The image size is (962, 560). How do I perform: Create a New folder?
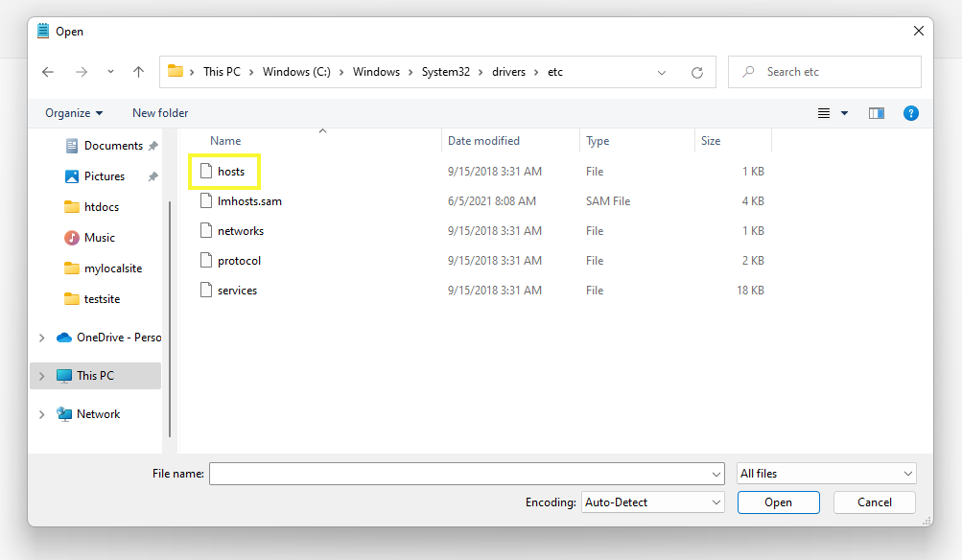pos(160,113)
